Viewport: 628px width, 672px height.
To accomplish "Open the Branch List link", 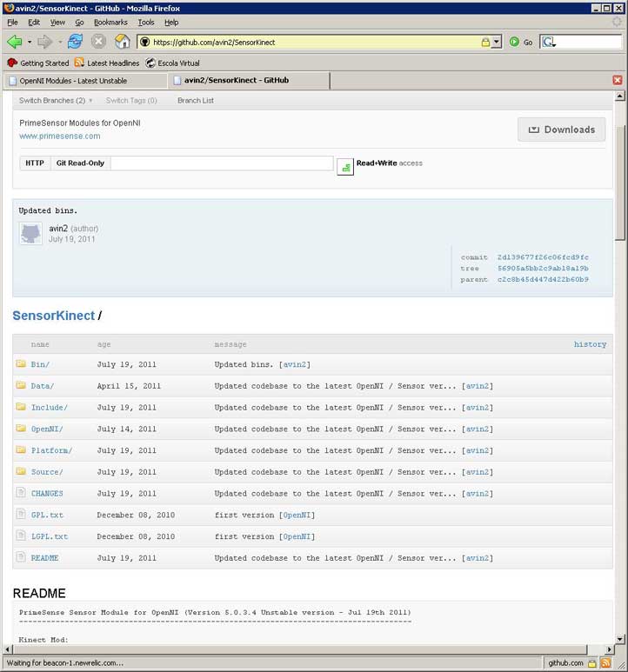I will point(196,100).
